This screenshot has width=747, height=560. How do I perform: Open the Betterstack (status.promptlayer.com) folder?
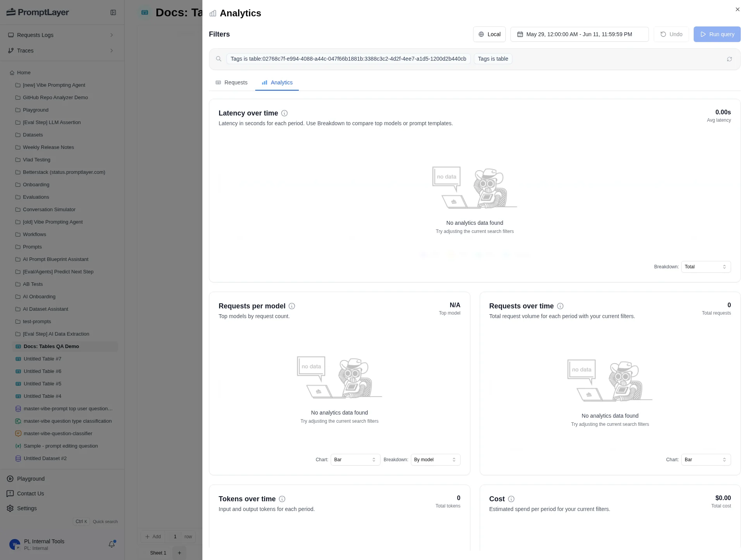click(64, 172)
